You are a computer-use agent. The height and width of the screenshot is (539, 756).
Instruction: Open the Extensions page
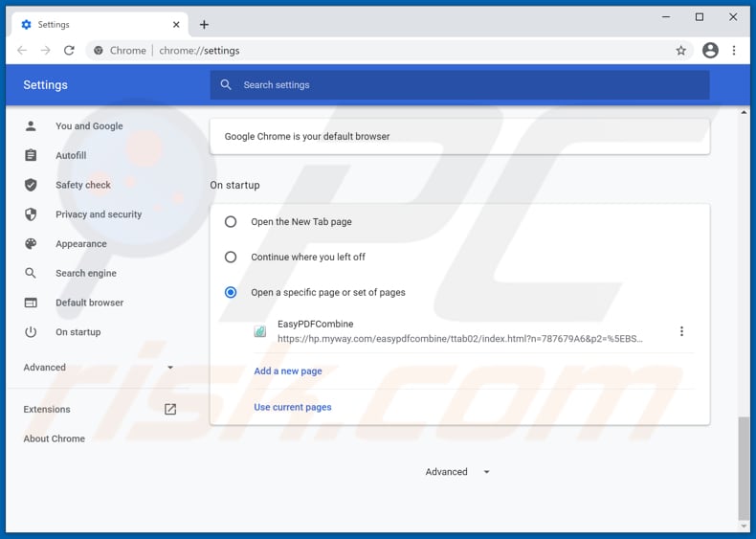[x=47, y=409]
